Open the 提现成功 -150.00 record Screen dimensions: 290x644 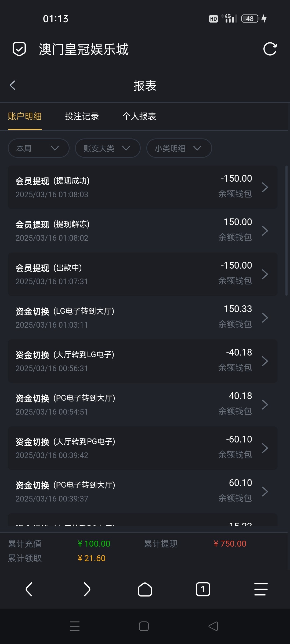click(142, 187)
